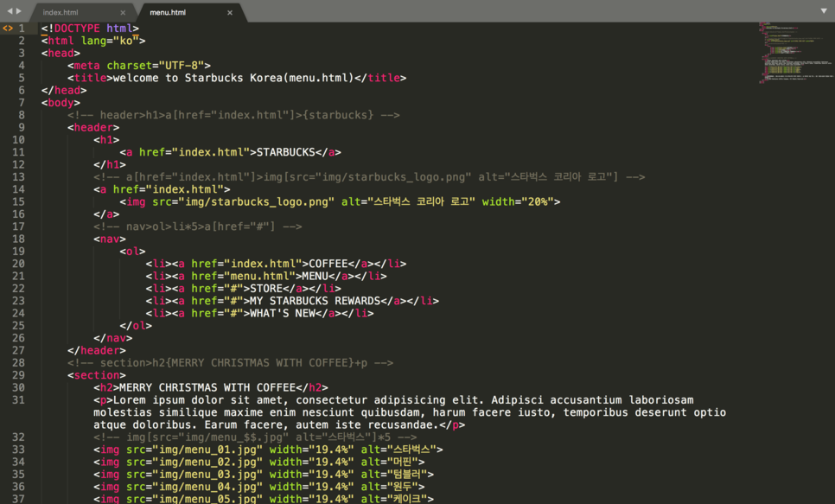Viewport: 835px width, 504px height.
Task: Click the closing </ol> tag
Action: pos(136,326)
